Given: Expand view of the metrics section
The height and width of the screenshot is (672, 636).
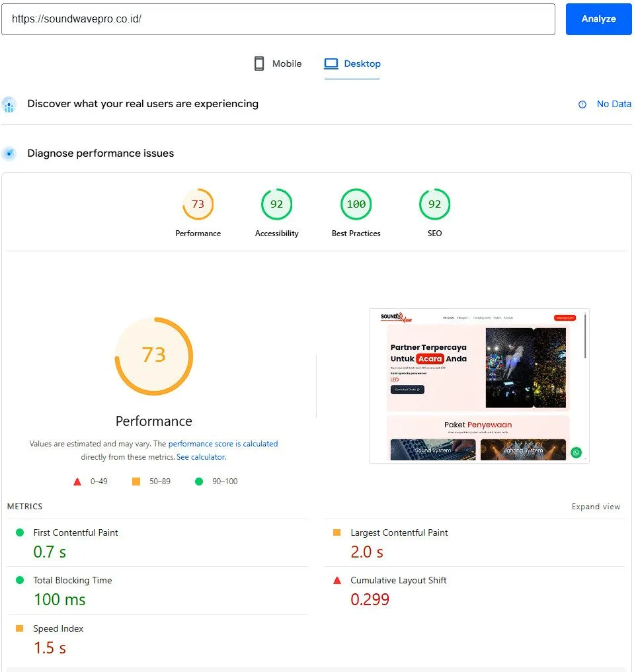Looking at the screenshot, I should (596, 507).
